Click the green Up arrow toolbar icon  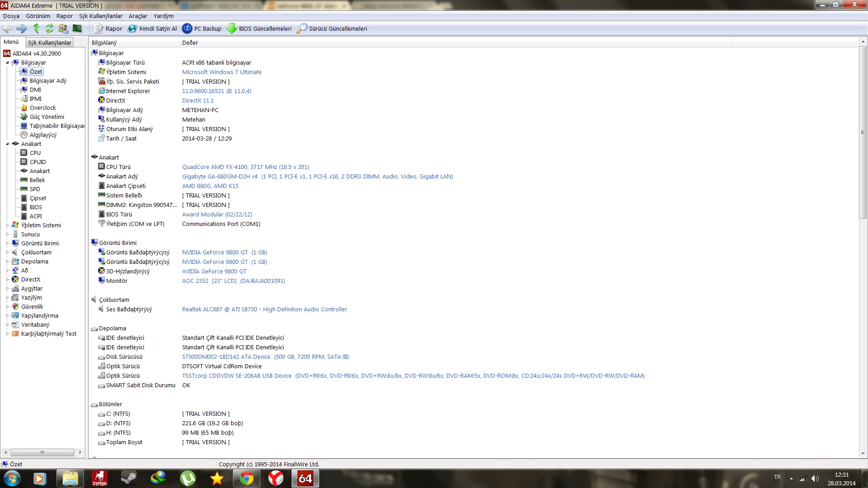pos(36,28)
